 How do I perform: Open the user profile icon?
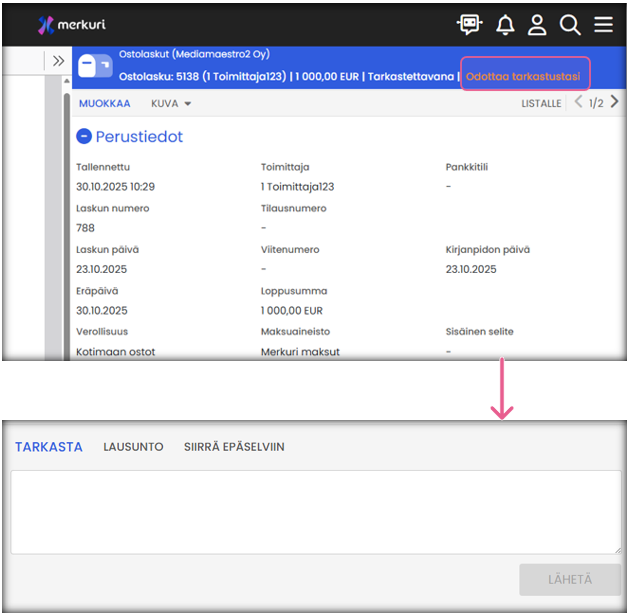(537, 25)
